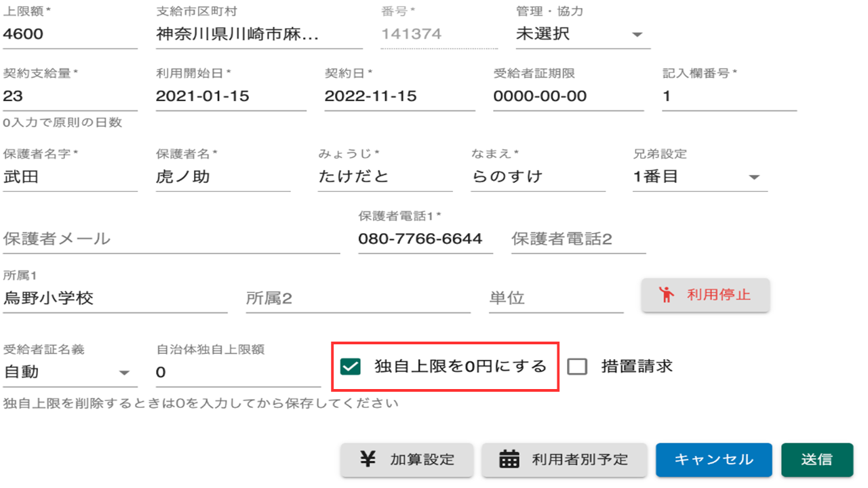Click the 契約支給量 field

[70, 96]
